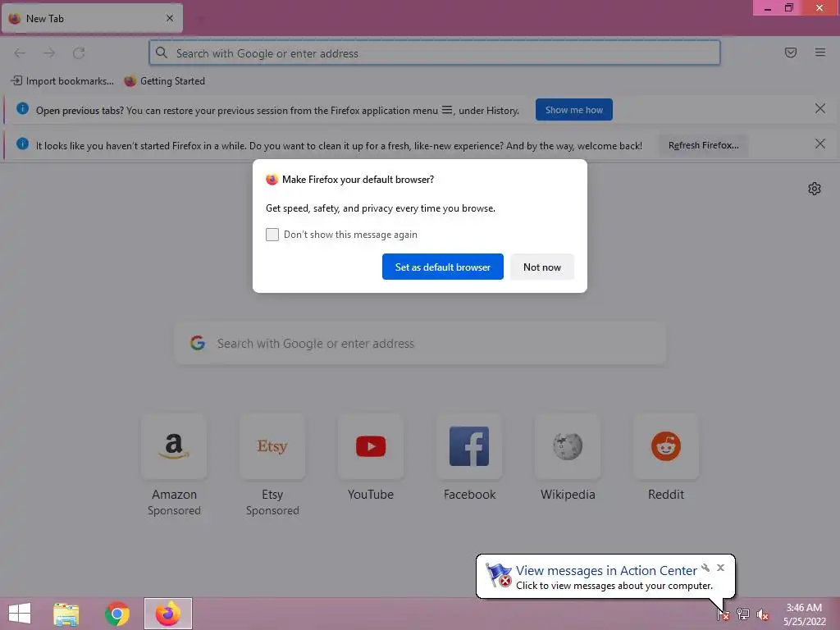This screenshot has width=840, height=630.
Task: Close the Open previous tabs notification
Action: tap(819, 109)
